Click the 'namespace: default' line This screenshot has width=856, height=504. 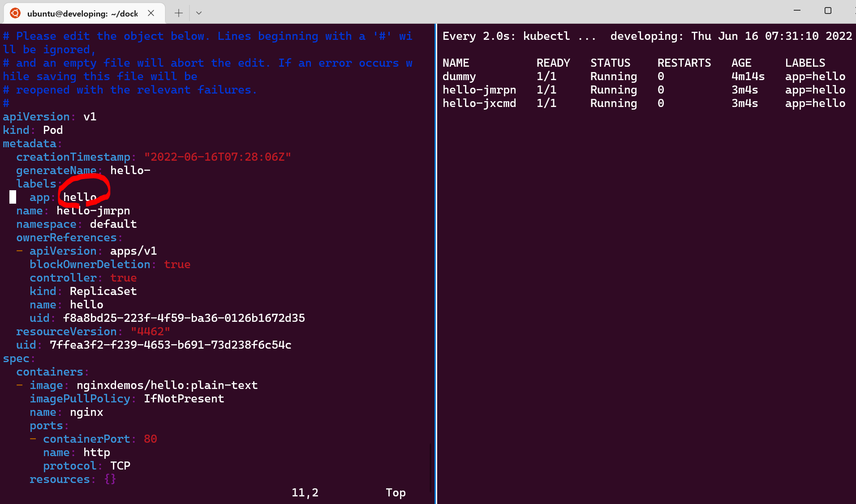[x=77, y=224]
